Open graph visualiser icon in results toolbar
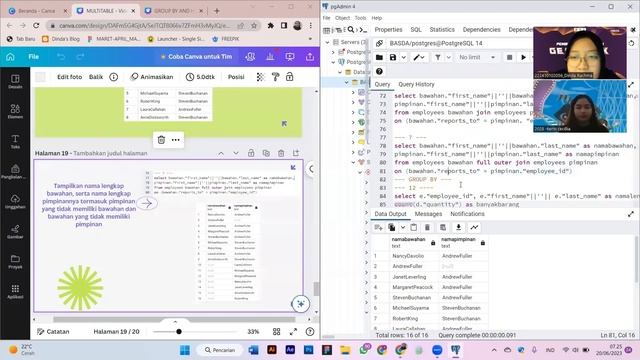 pyautogui.click(x=474, y=227)
